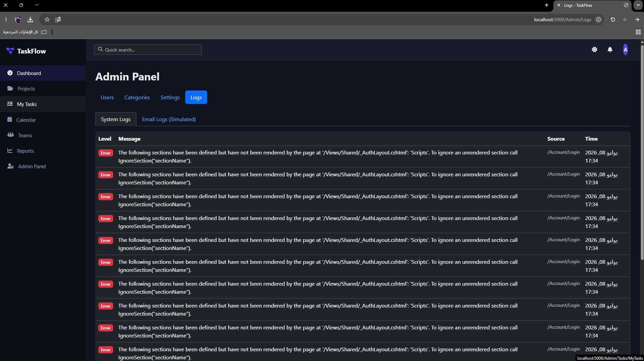Switch to Users admin tab
The width and height of the screenshot is (644, 361).
pyautogui.click(x=107, y=97)
